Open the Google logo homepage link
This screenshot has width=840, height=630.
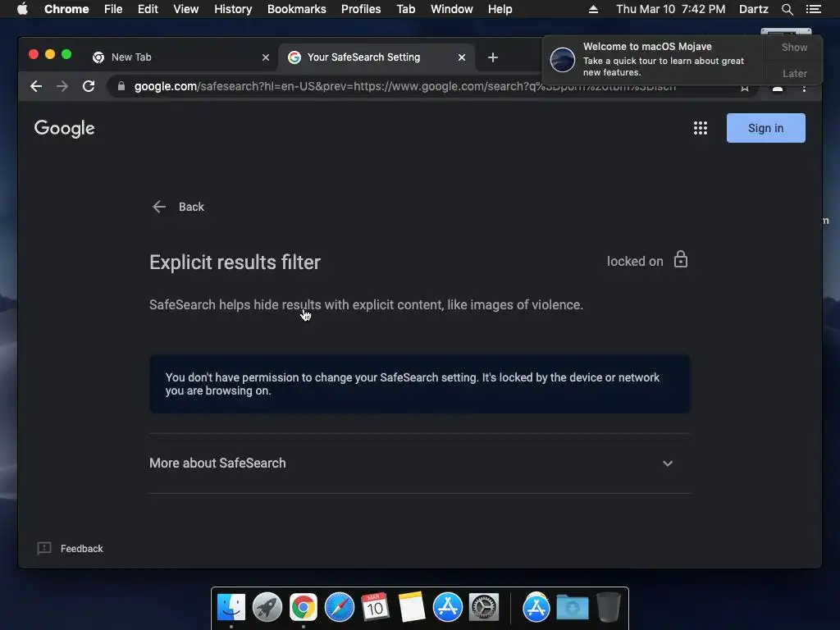64,129
